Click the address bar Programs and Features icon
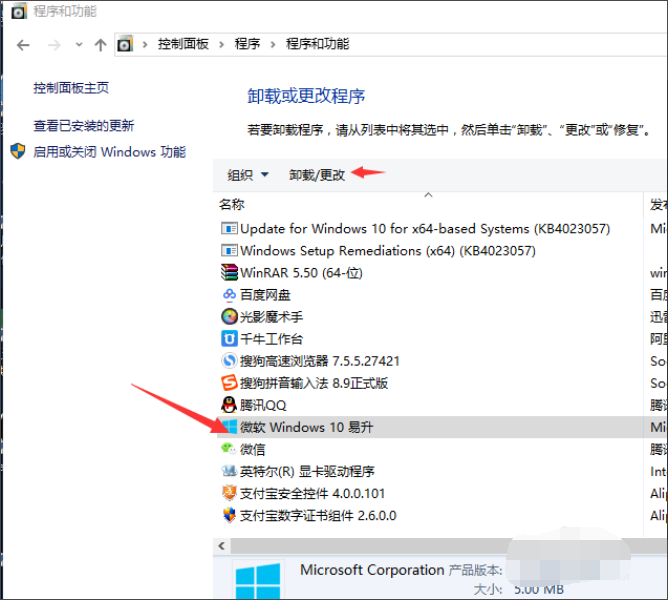 125,44
